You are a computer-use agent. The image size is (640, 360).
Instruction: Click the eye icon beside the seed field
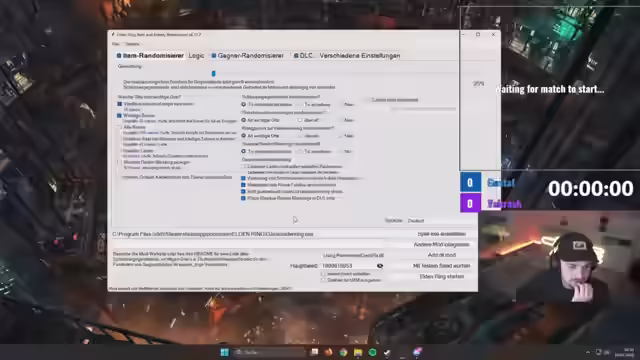(380, 266)
